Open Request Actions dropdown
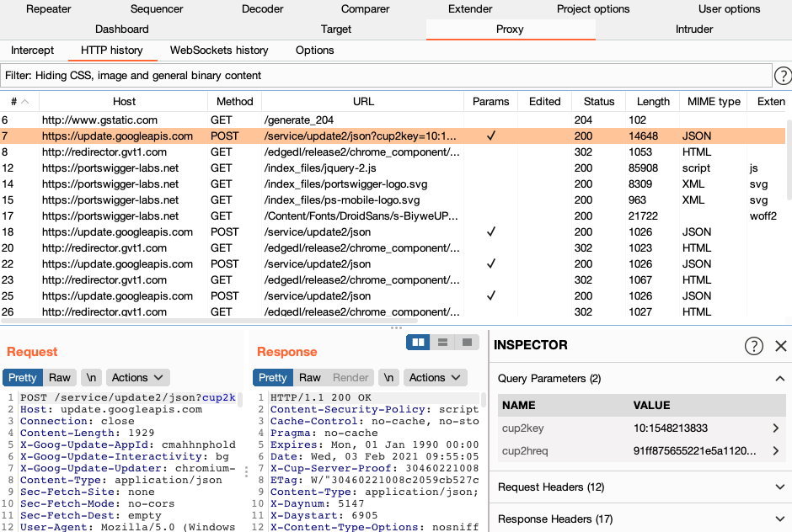Screen dimensions: 792x532 tap(136, 377)
